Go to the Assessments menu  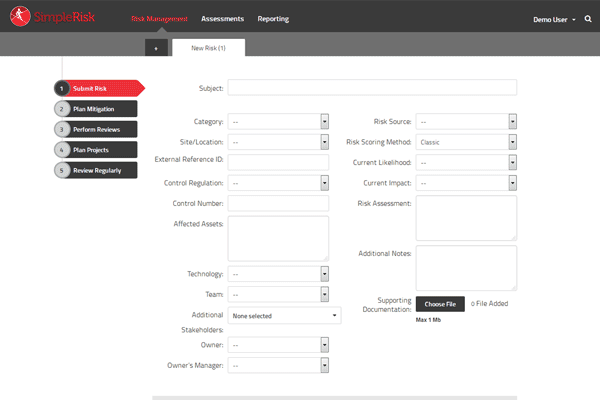pyautogui.click(x=222, y=19)
